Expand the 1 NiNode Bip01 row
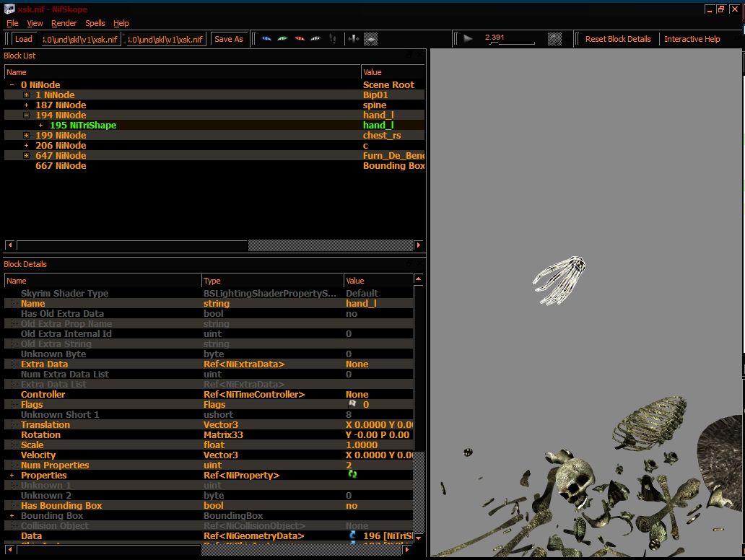 click(x=27, y=95)
